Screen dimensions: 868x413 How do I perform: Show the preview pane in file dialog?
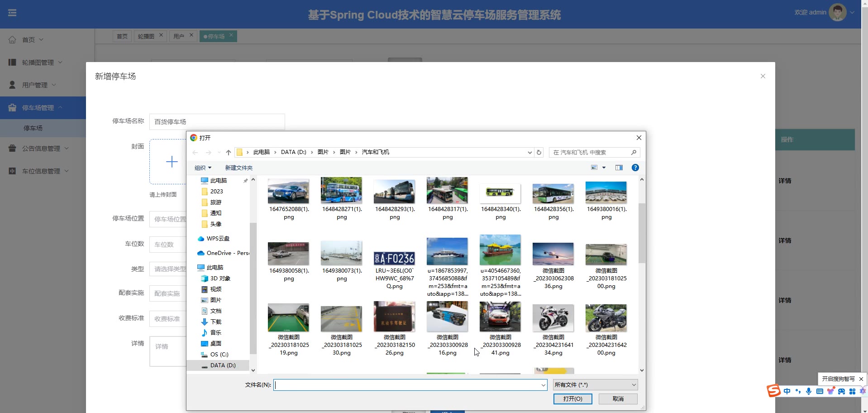(619, 168)
